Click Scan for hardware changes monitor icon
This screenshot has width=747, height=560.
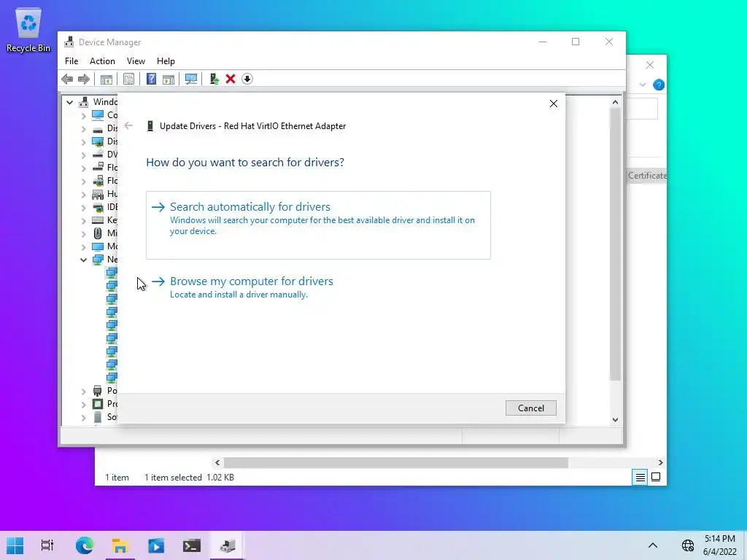[191, 79]
